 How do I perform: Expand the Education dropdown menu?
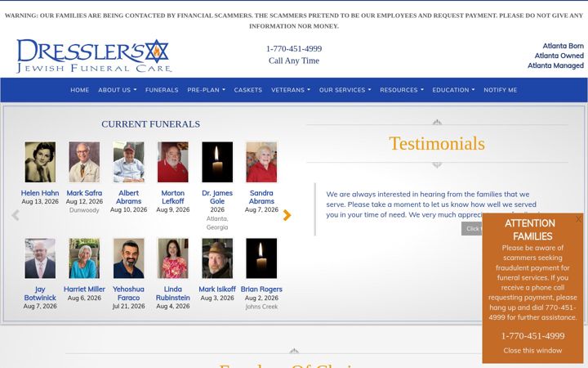click(453, 90)
